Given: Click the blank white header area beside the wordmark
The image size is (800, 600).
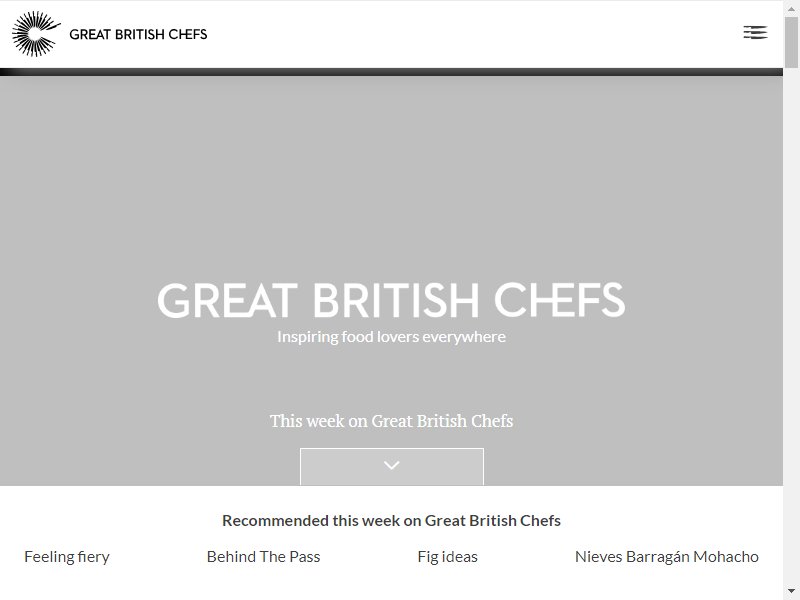Looking at the screenshot, I should pyautogui.click(x=474, y=34).
